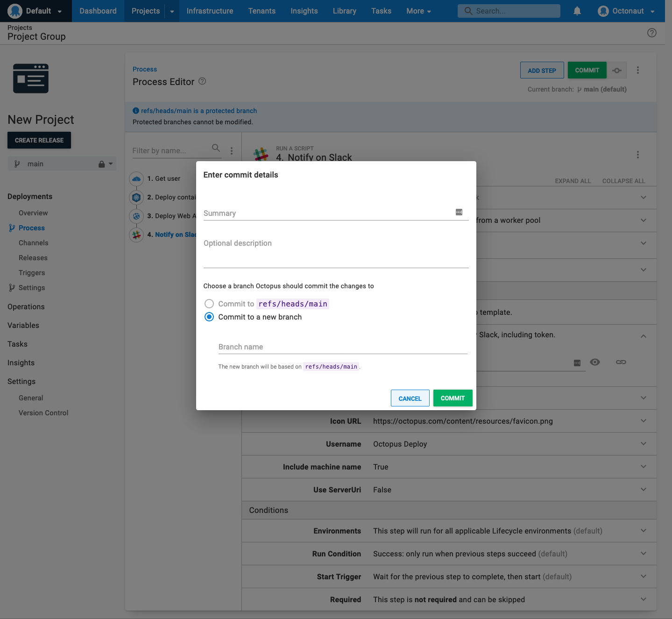The image size is (672, 619).
Task: Expand the Icon URL row
Action: (x=643, y=421)
